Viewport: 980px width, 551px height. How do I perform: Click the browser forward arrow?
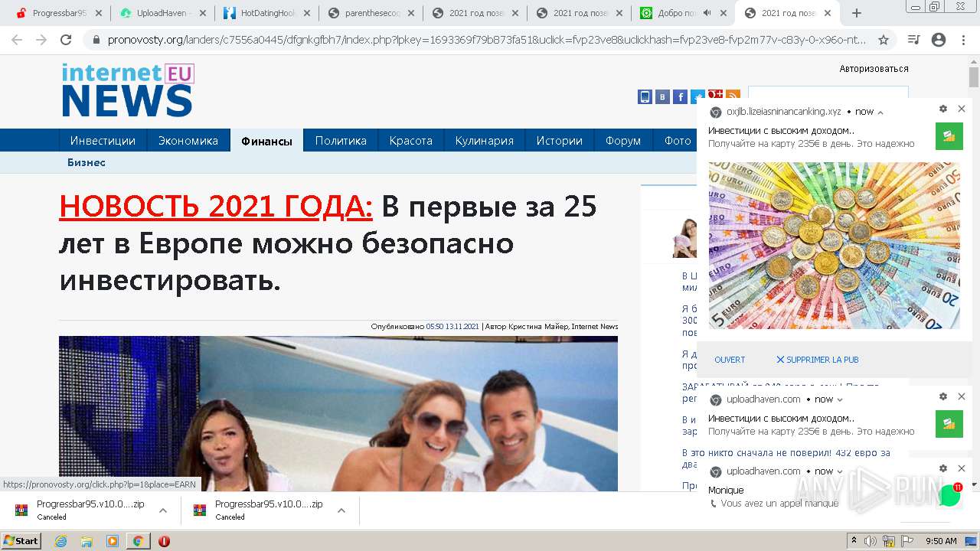click(41, 40)
